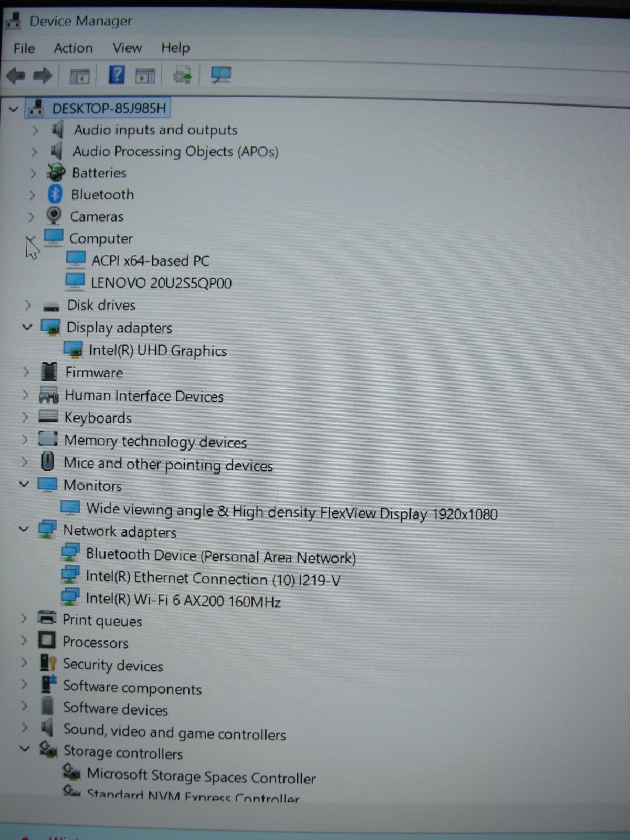This screenshot has height=840, width=630.
Task: Expand the Print queues chevron
Action: [x=24, y=618]
